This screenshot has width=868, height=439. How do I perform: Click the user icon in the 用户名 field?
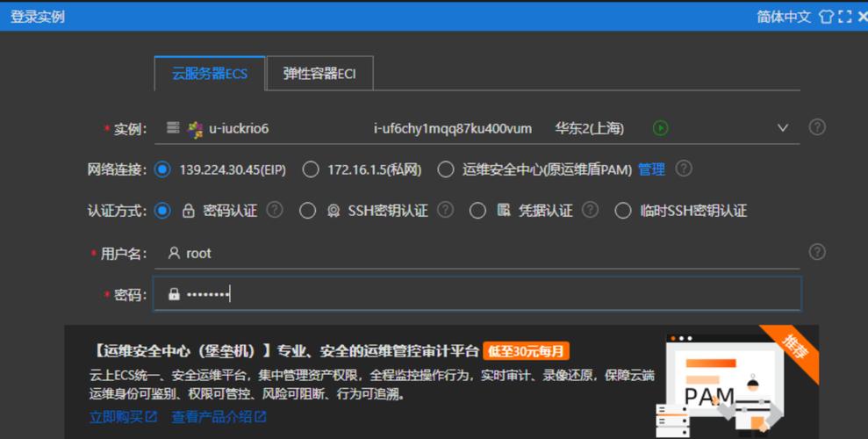pyautogui.click(x=174, y=253)
